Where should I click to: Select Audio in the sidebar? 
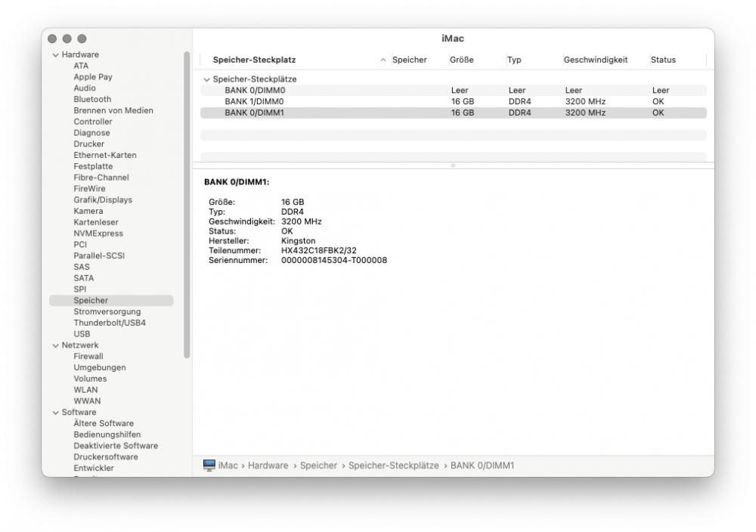click(85, 88)
